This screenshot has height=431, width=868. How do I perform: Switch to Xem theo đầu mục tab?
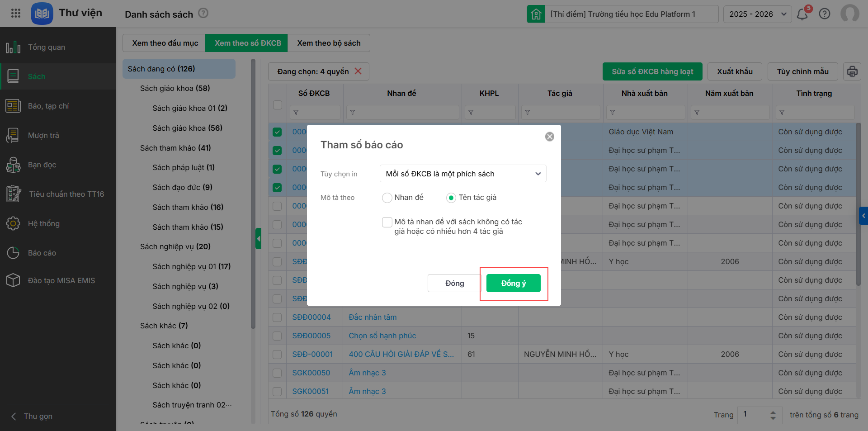click(165, 43)
